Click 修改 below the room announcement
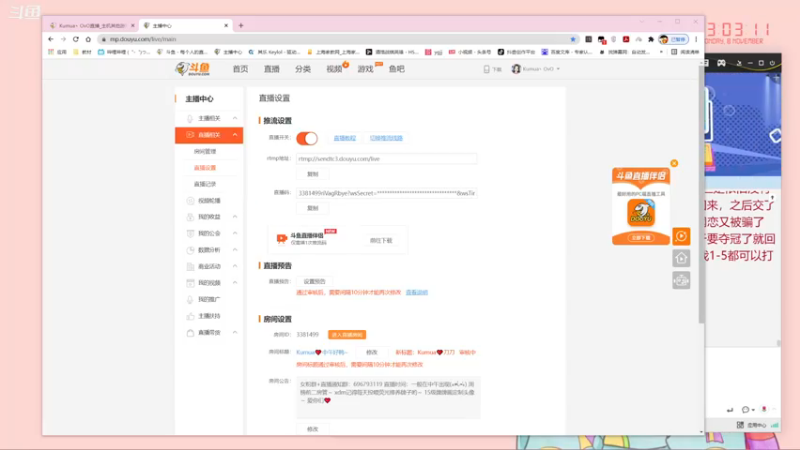800x450 pixels. click(x=313, y=430)
